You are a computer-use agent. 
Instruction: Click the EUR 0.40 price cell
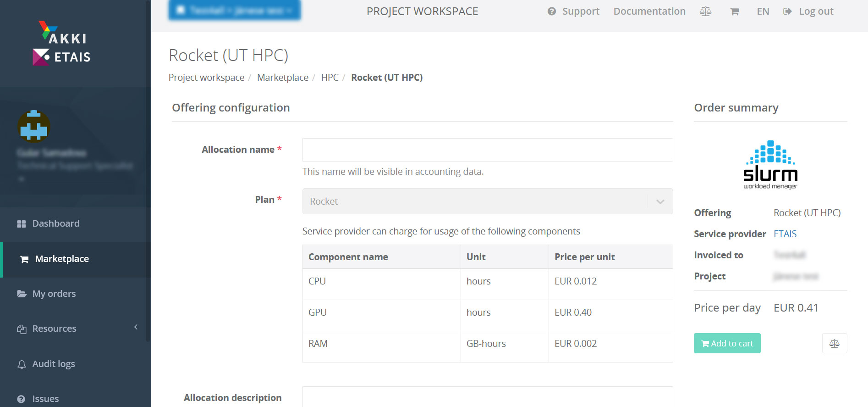pos(610,316)
